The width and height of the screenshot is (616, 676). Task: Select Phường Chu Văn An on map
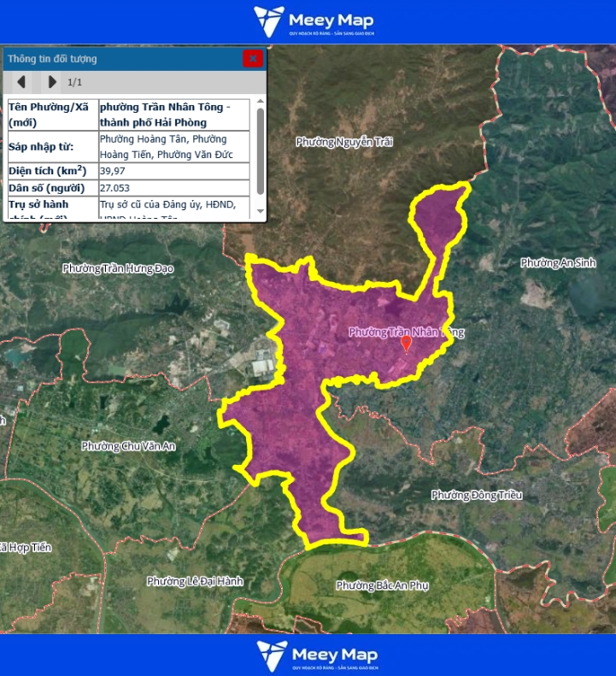coord(128,445)
